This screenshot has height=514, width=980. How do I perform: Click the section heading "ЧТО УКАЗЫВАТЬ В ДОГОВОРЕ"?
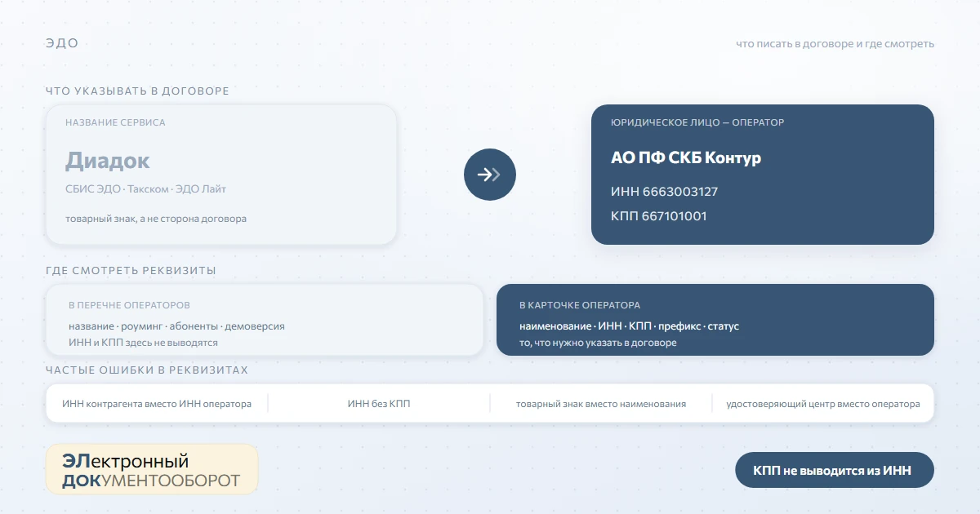click(137, 91)
